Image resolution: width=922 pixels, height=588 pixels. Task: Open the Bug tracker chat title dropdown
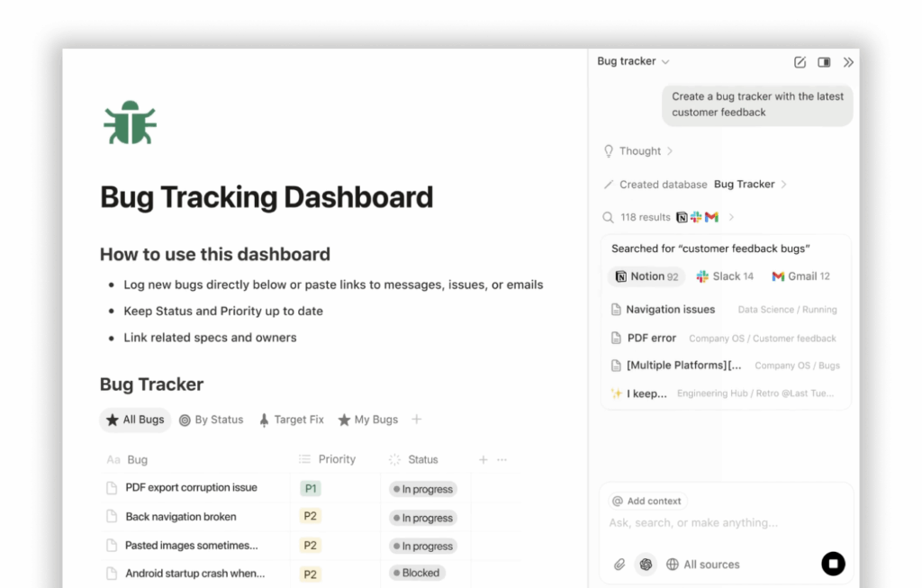point(633,62)
